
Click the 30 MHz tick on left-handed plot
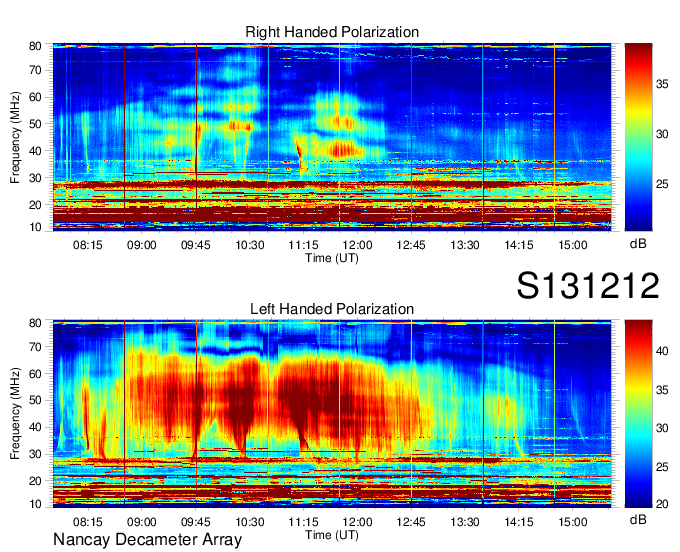[35, 454]
